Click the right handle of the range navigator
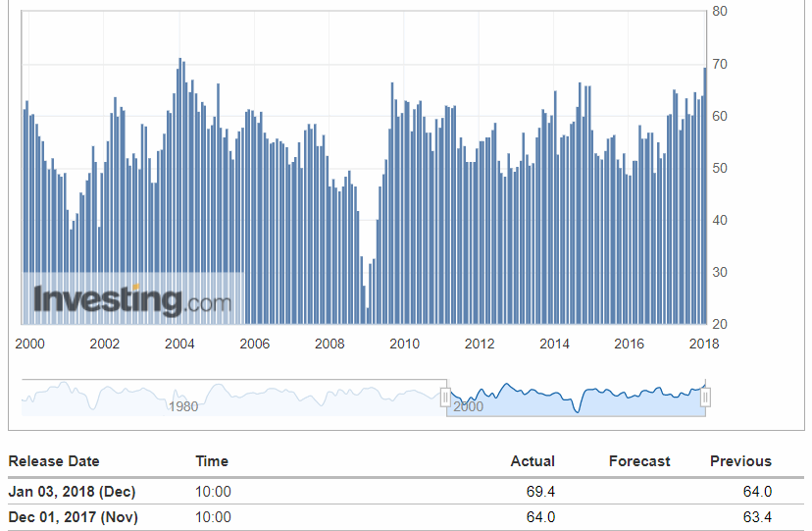Viewport: 812px width, 531px height. coord(705,398)
